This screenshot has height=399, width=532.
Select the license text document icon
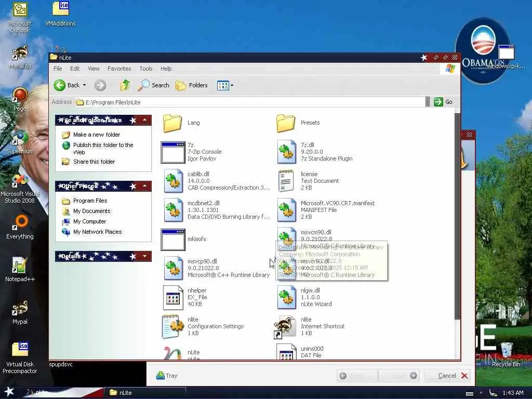[286, 181]
